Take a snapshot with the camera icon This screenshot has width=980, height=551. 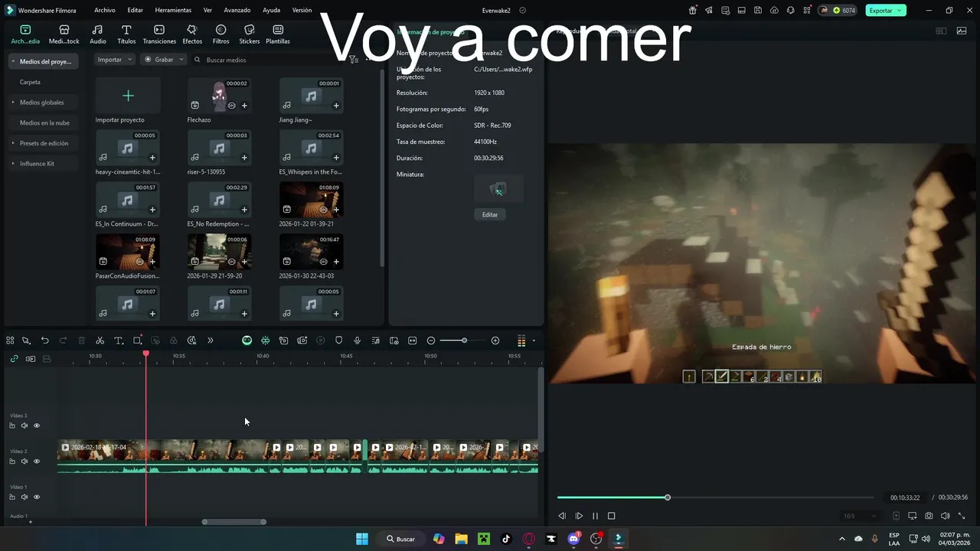pos(929,517)
